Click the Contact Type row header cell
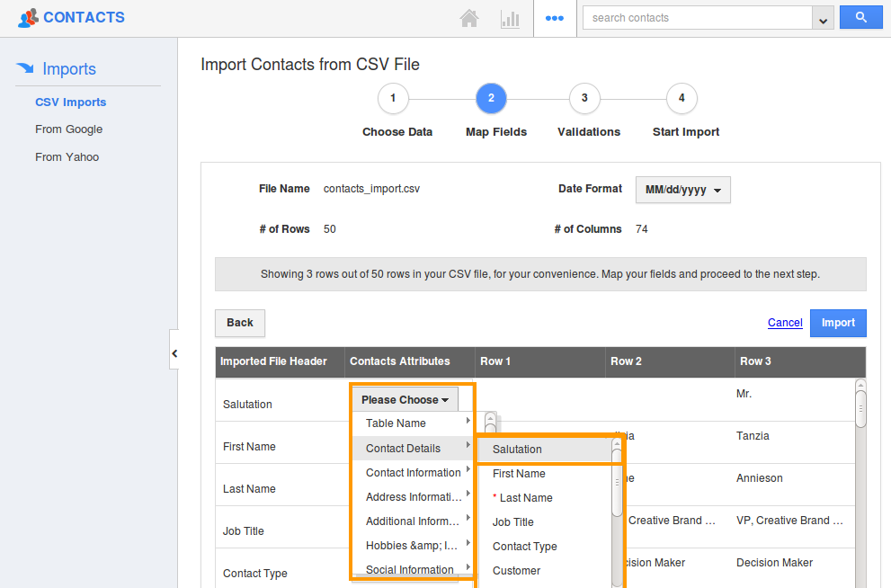The height and width of the screenshot is (588, 891). [255, 574]
